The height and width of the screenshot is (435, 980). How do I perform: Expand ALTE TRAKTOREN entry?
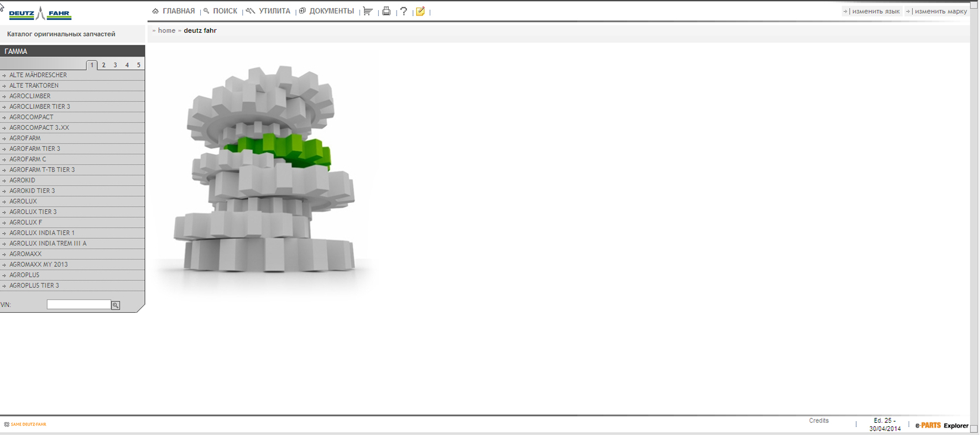(34, 86)
